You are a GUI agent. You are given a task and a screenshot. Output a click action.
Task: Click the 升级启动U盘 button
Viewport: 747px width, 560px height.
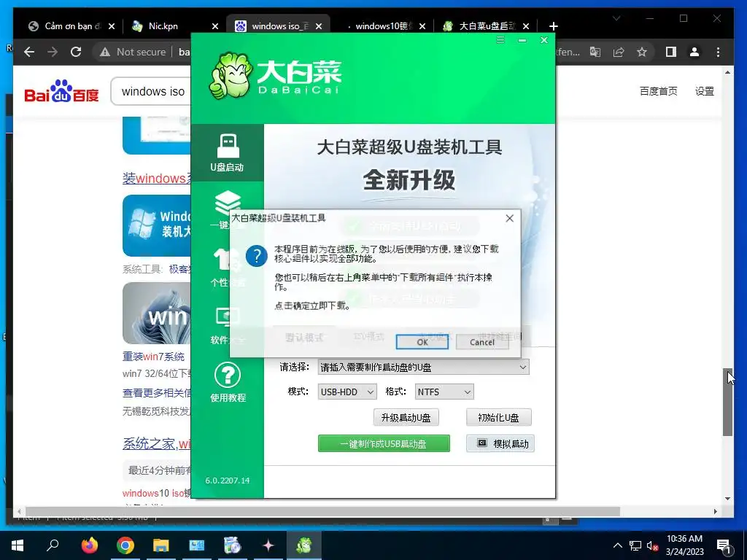(406, 418)
